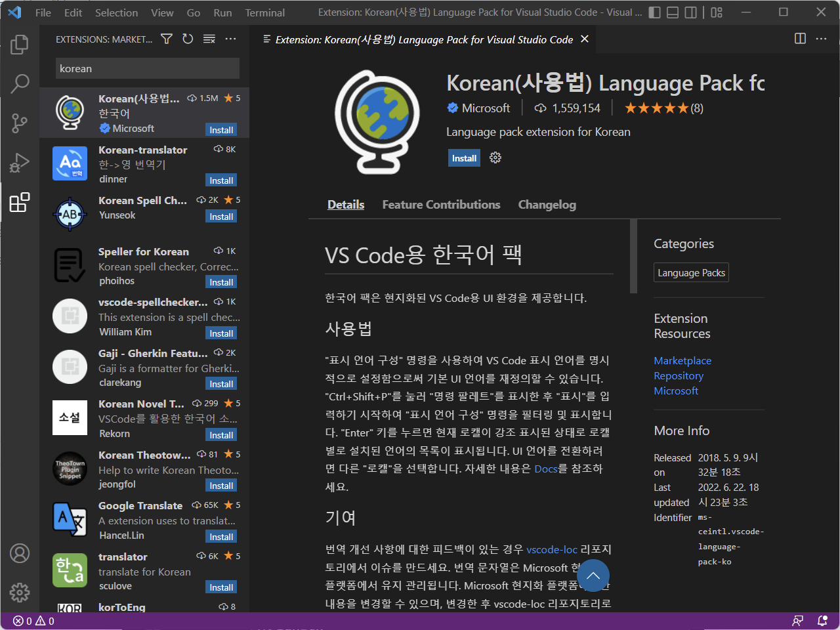Screen dimensions: 840x630
Task: Open the View menu
Action: tap(162, 12)
